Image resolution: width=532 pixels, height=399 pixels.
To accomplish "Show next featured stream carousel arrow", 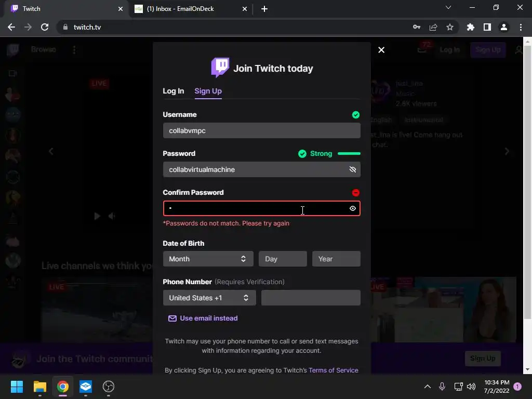I will tap(507, 151).
